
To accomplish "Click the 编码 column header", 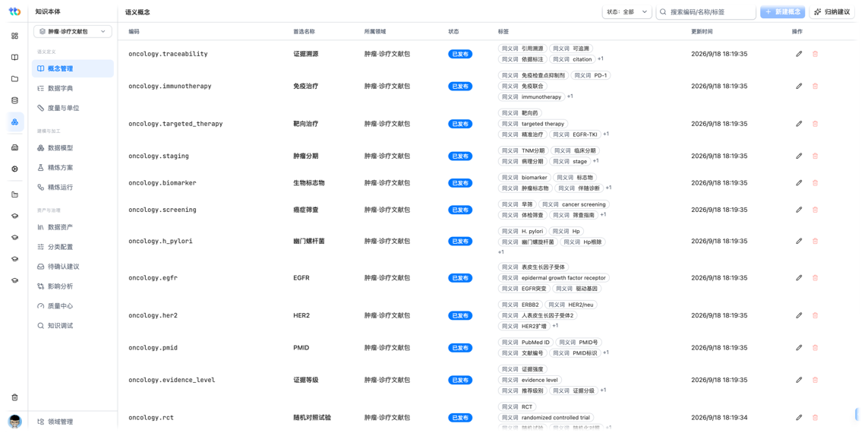I will [134, 32].
